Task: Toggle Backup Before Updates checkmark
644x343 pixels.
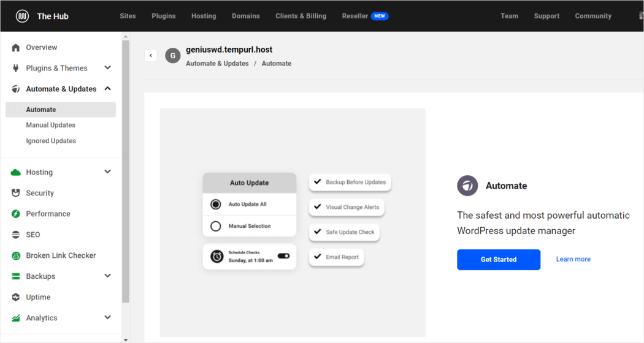Action: [318, 182]
